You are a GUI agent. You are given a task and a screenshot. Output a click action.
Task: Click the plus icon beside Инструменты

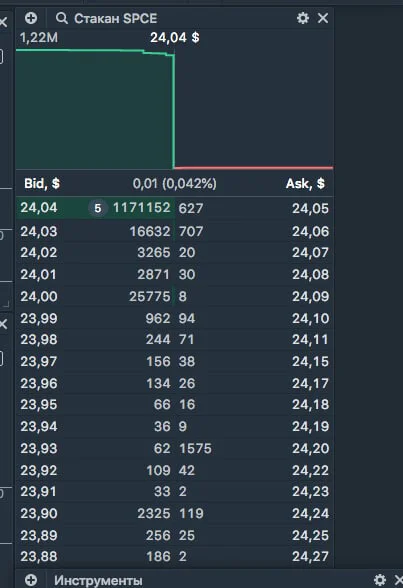click(31, 580)
